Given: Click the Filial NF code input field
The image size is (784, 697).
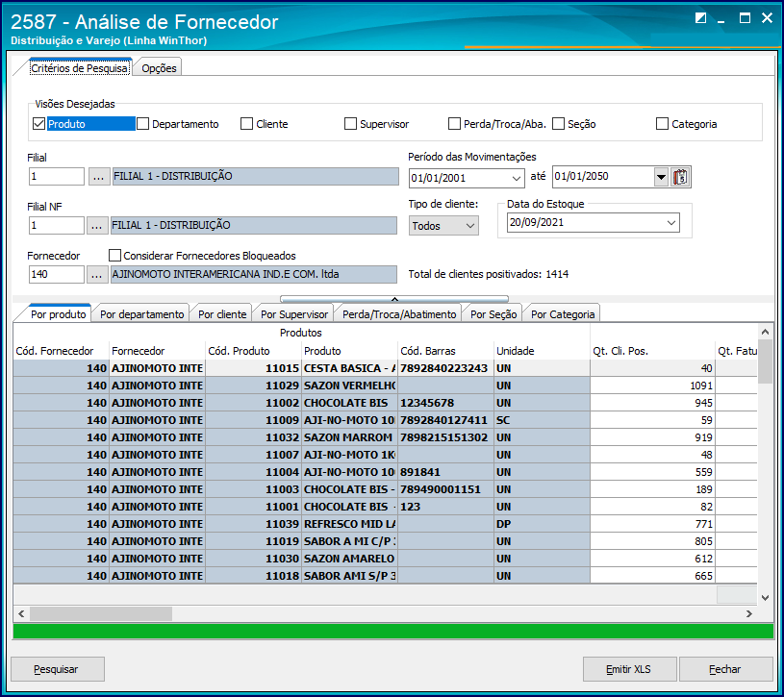Looking at the screenshot, I should 57,225.
